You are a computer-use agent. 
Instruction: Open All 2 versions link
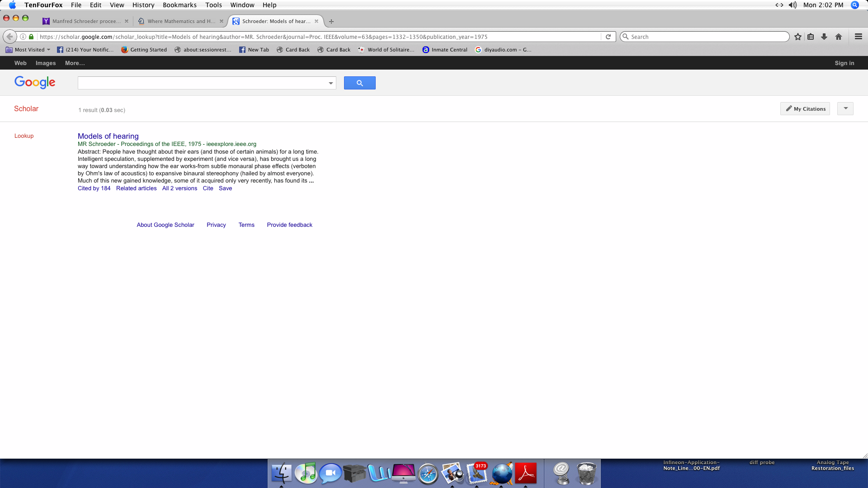point(179,188)
